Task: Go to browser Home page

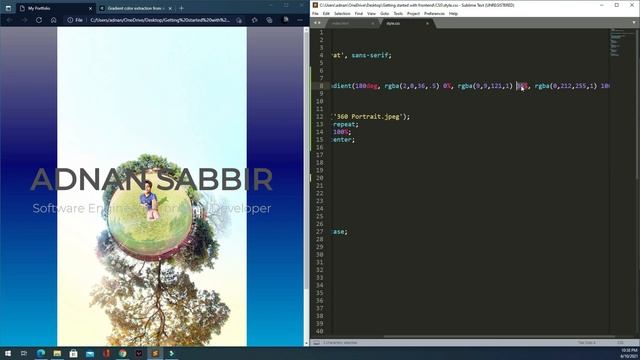Action: coord(53,20)
